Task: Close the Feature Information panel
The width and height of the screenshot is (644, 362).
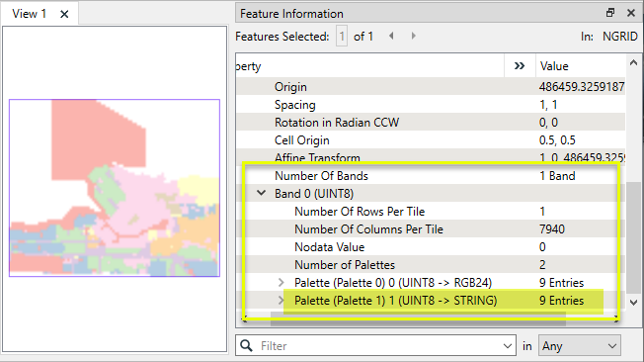Action: [631, 13]
